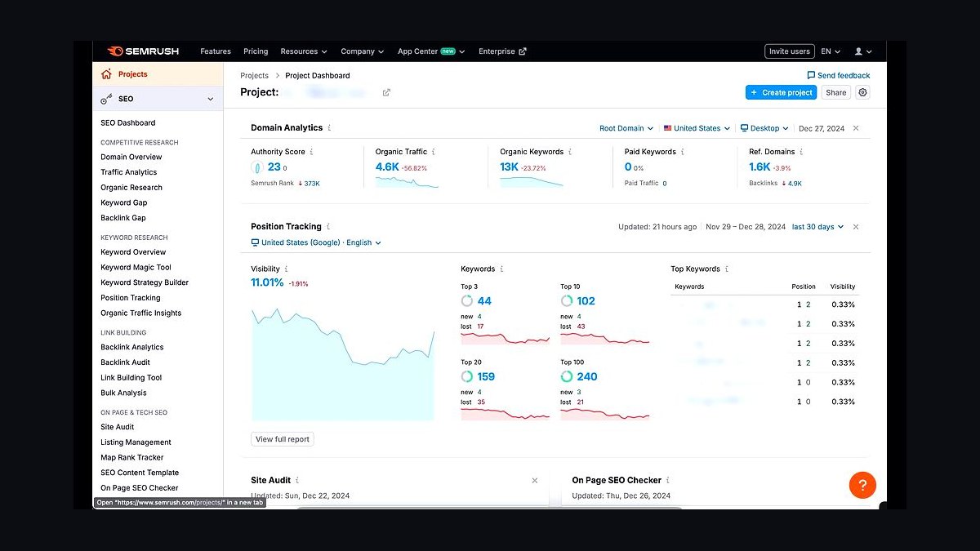
Task: Click the Semrush Rank 373K value
Action: point(312,184)
